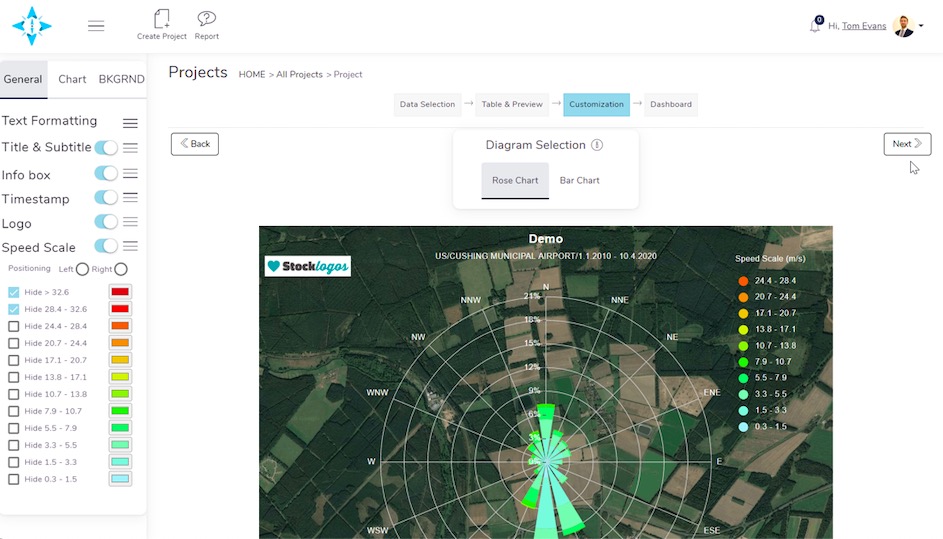This screenshot has height=539, width=943.
Task: Click the Back button
Action: point(195,144)
